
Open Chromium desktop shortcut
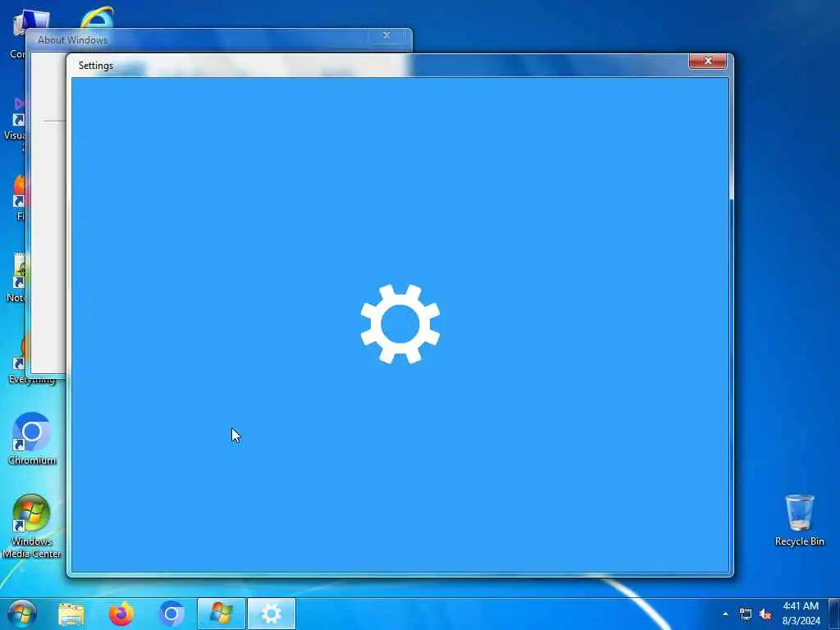[32, 439]
